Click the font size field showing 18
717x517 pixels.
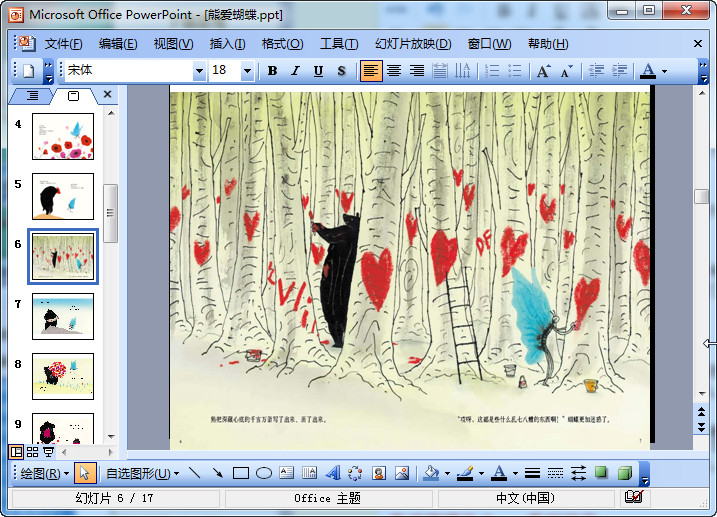click(225, 71)
